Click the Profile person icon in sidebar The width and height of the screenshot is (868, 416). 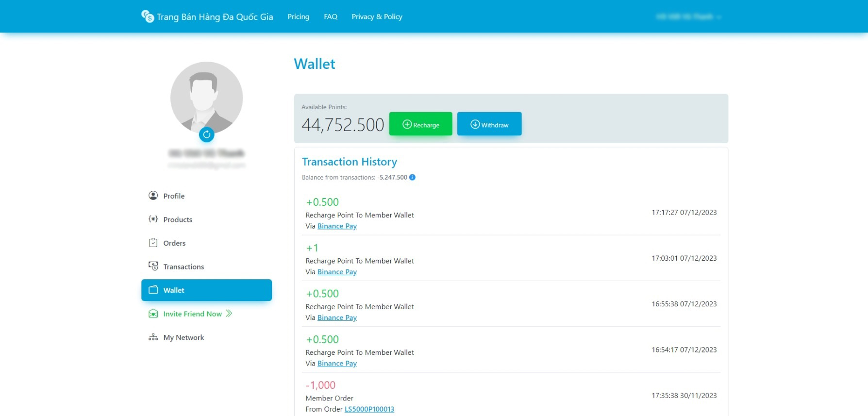point(153,196)
